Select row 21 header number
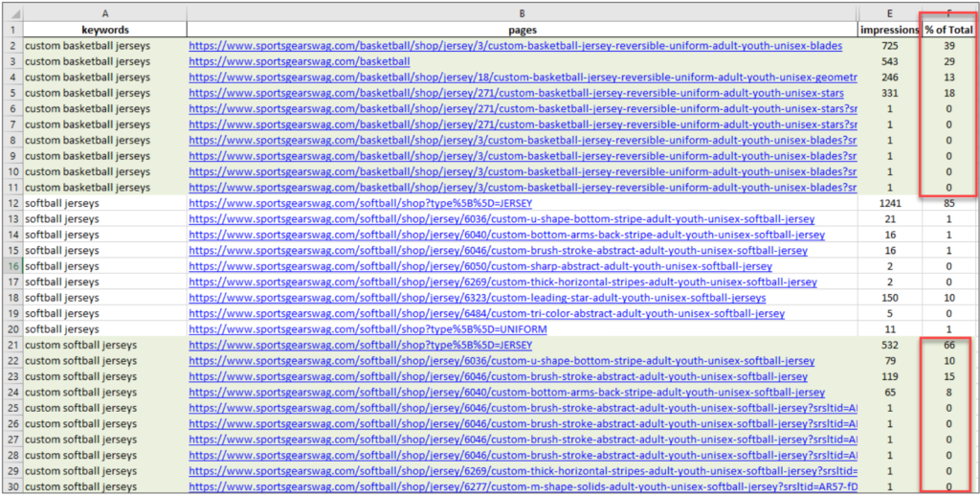Viewport: 980px width, 496px height. point(12,345)
